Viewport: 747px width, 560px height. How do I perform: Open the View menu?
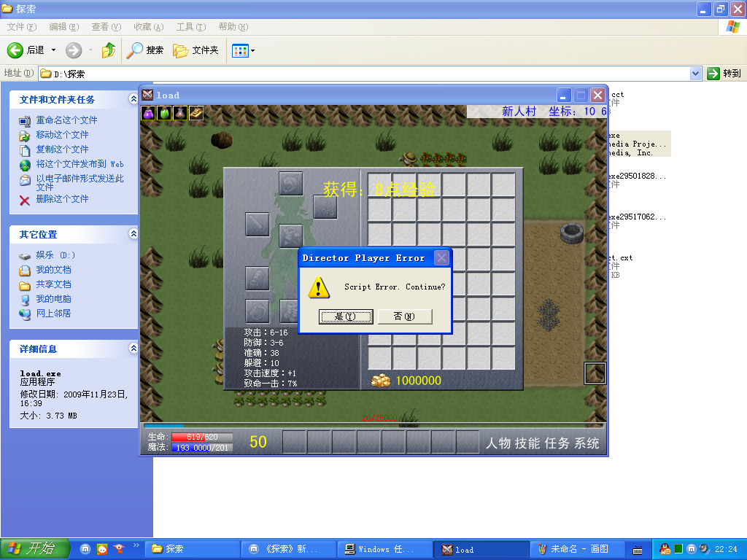click(x=107, y=27)
